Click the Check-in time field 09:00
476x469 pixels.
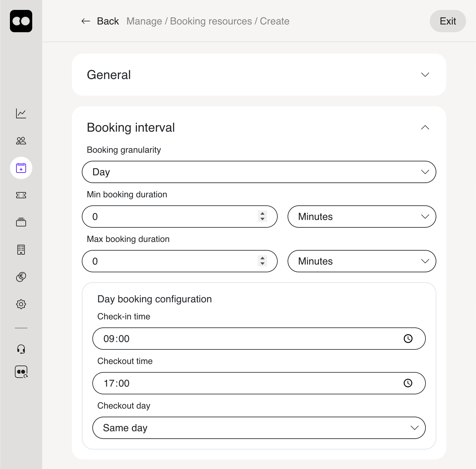259,339
